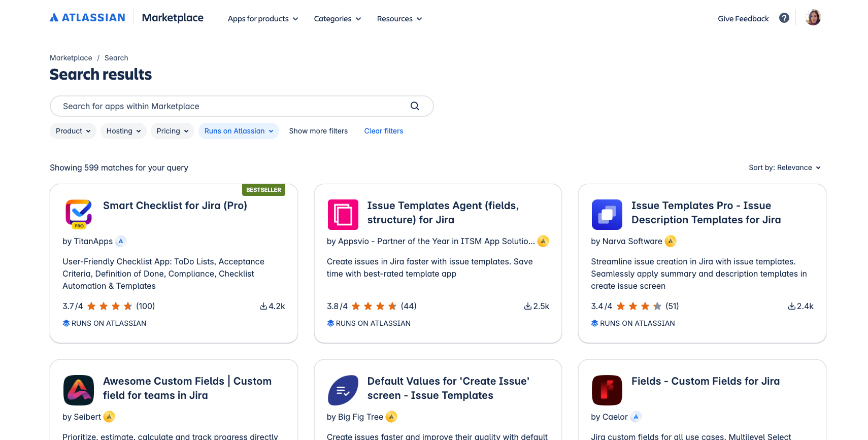The image size is (868, 440).
Task: Change the Sort by Relevance option
Action: 785,167
